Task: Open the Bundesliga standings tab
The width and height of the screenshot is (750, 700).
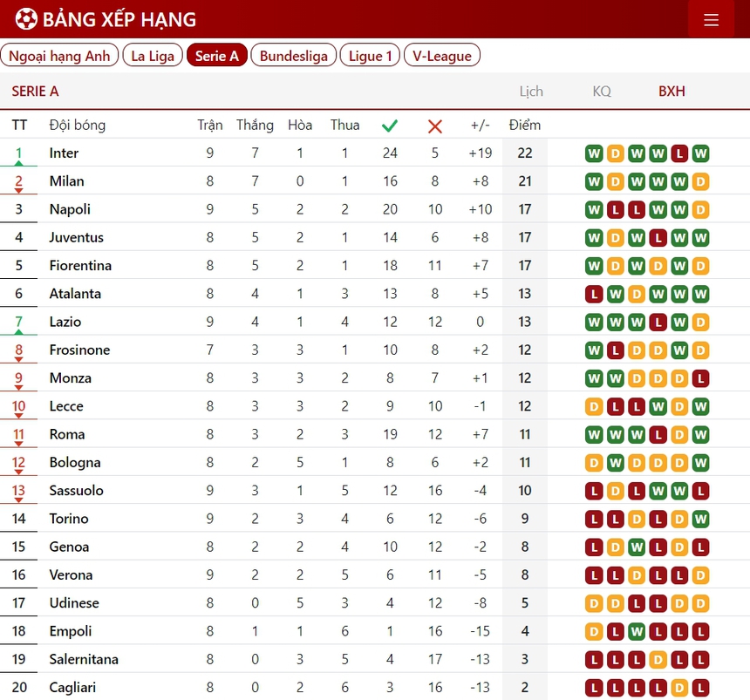Action: click(294, 56)
